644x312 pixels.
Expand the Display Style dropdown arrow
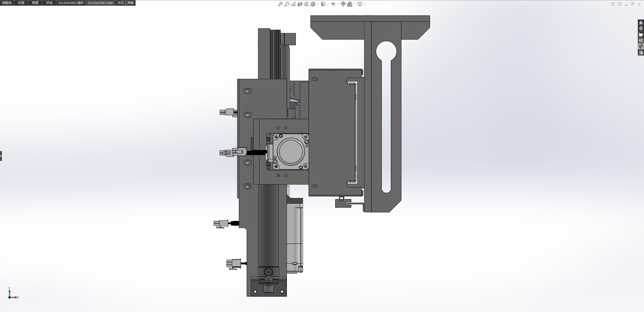pos(328,4)
